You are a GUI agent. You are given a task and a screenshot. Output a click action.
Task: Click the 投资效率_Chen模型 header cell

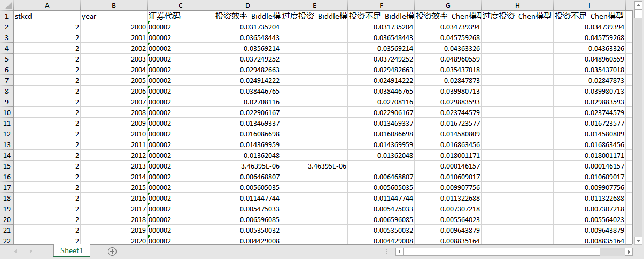448,16
